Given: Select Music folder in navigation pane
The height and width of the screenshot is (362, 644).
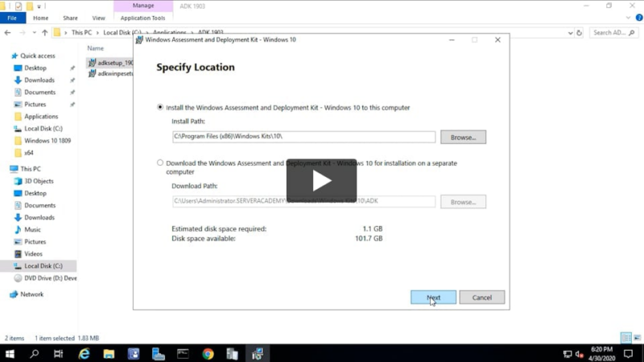Looking at the screenshot, I should (32, 229).
